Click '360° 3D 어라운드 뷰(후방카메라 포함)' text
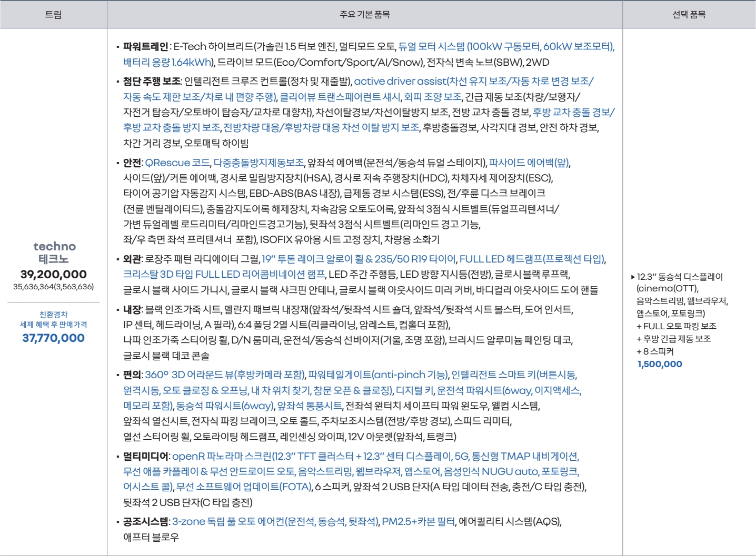This screenshot has height=556, width=756. (225, 375)
